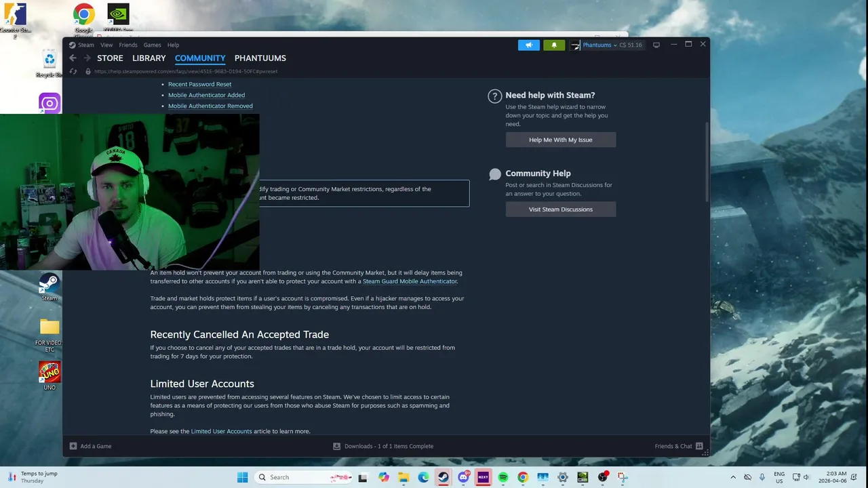
Task: Click the question mark help icon
Action: pos(495,96)
